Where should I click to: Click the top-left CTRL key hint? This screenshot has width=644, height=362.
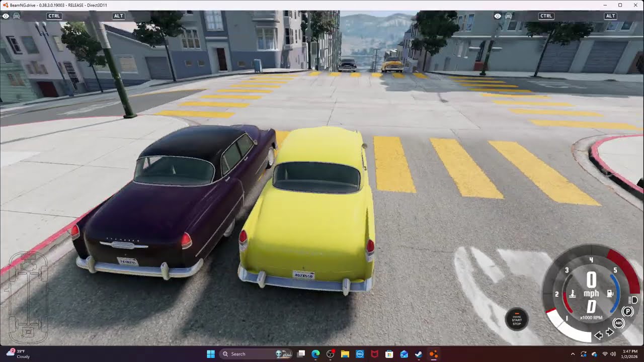54,16
